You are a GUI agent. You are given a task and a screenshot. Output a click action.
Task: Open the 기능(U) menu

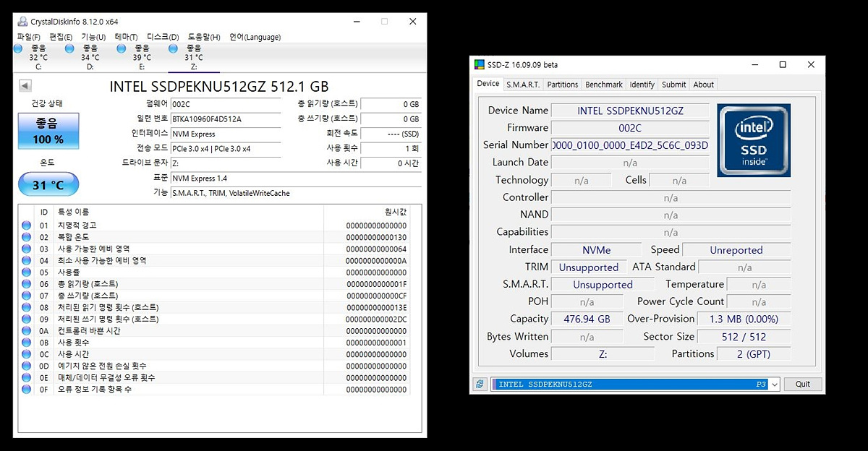coord(93,37)
